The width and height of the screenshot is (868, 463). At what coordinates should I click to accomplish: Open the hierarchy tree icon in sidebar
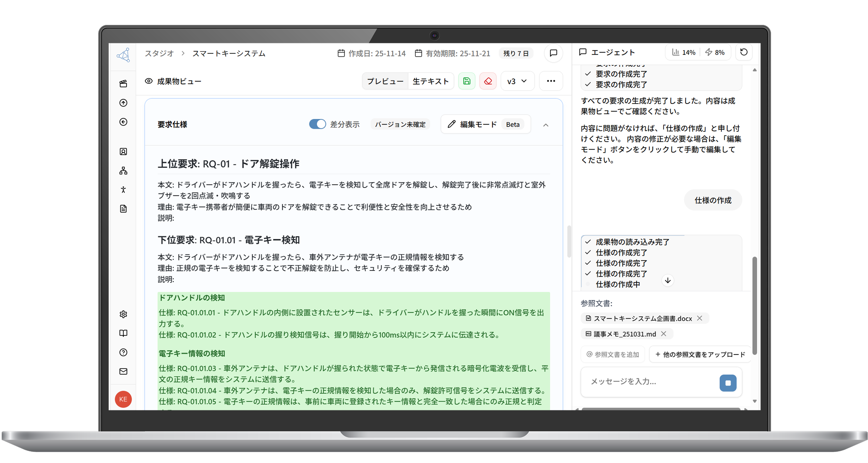coord(123,171)
